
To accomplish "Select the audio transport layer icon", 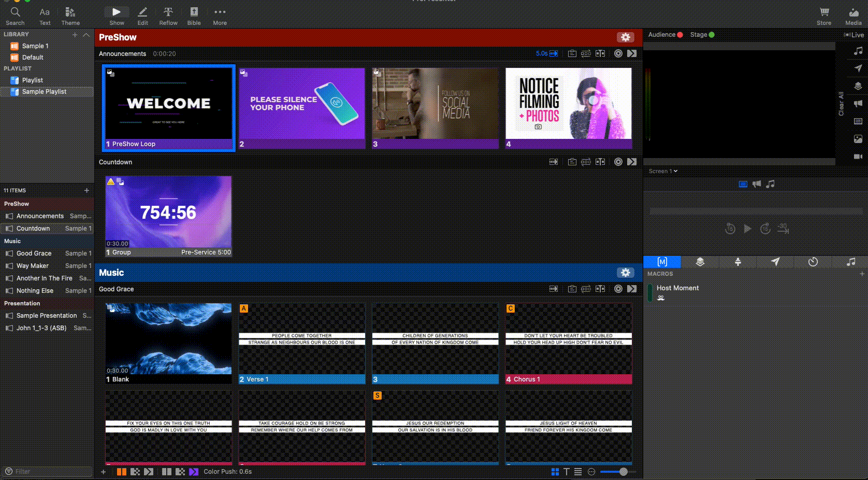I will pyautogui.click(x=771, y=184).
